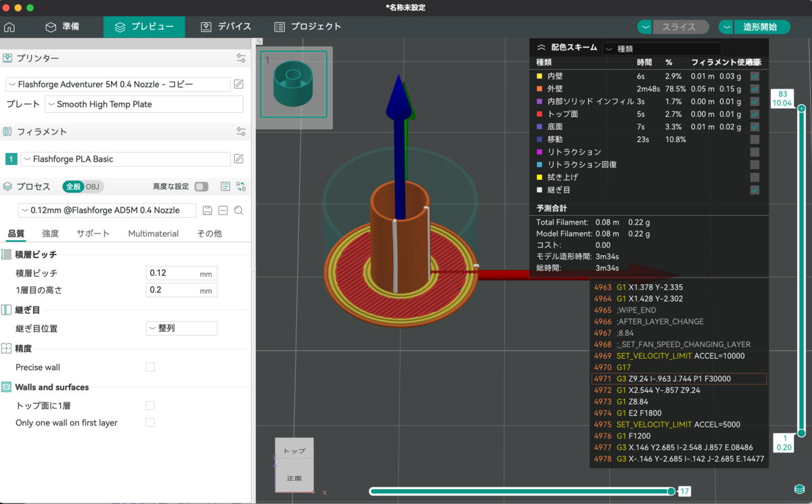Expand the 種類 color scheme dropdown
Screen dimensions: 812x504
coord(662,49)
